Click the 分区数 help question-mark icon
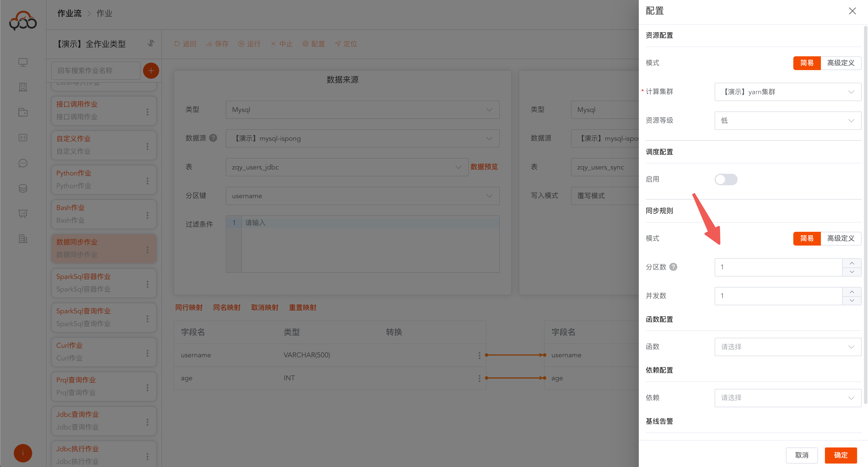868x467 pixels. click(x=673, y=267)
